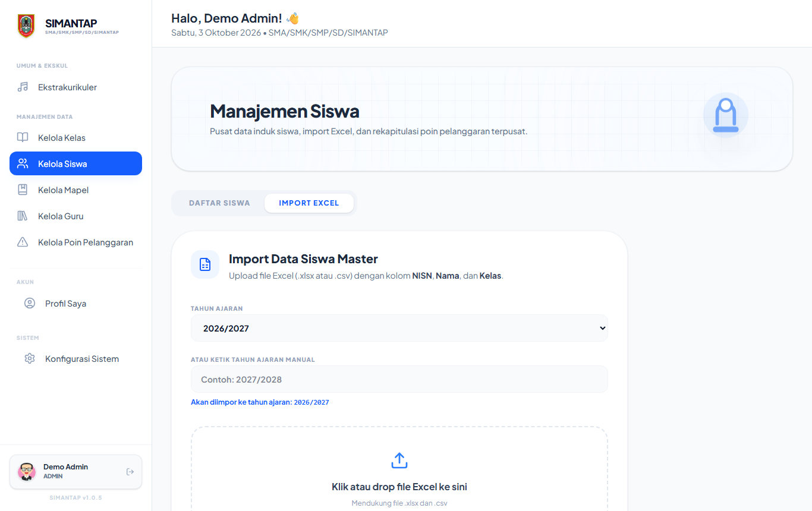Switch to the Daftar Siswa tab

(x=219, y=203)
